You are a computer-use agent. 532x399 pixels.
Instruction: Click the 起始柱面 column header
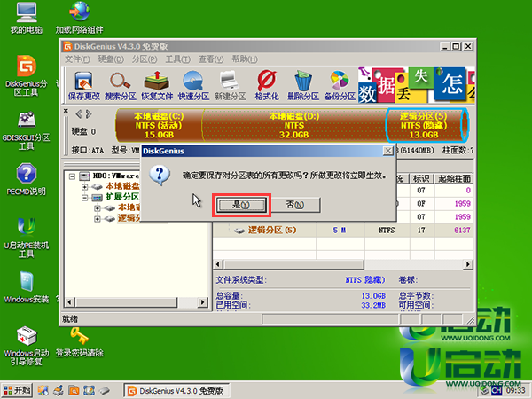tap(454, 178)
